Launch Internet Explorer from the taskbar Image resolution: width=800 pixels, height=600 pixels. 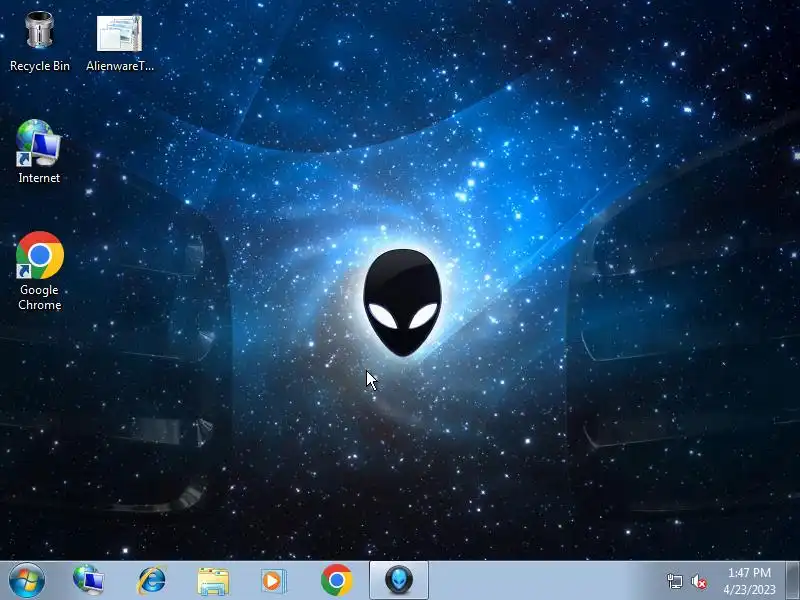tap(152, 581)
